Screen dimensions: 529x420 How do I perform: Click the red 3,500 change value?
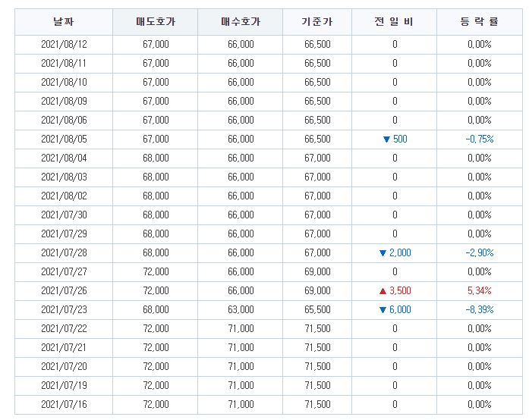(x=400, y=290)
